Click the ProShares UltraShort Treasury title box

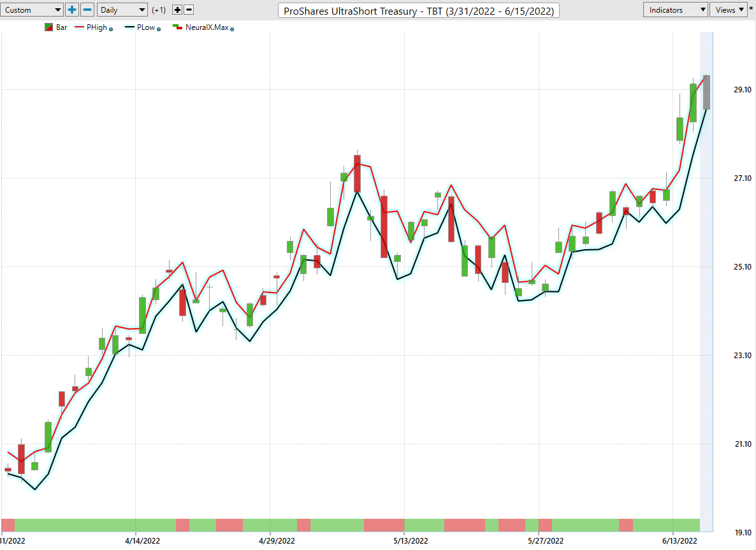coord(419,11)
